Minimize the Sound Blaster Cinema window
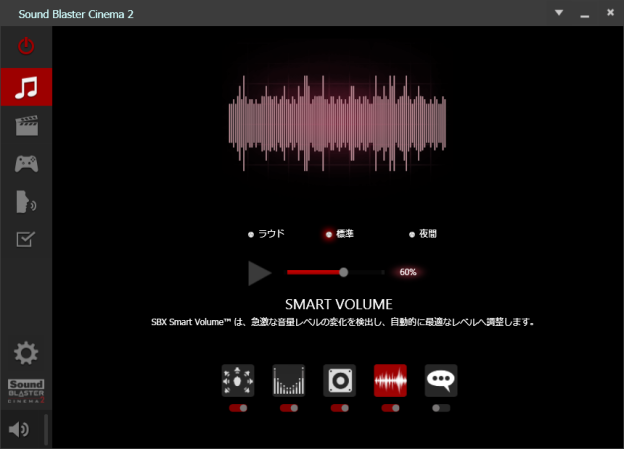The height and width of the screenshot is (449, 624). point(584,14)
